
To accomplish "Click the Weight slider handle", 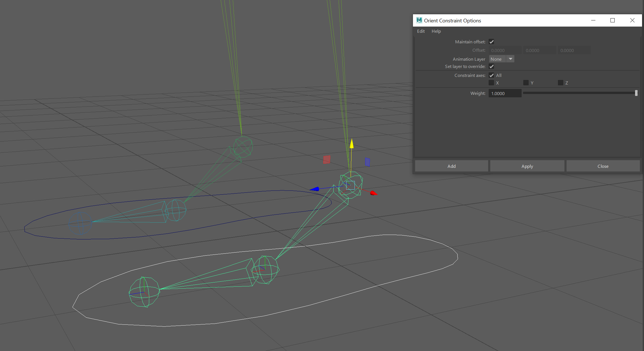I will [x=637, y=93].
